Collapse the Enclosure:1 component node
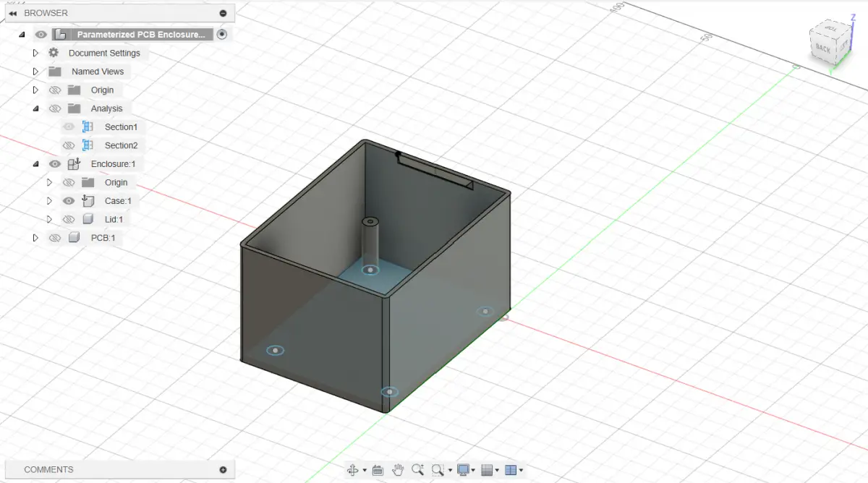This screenshot has height=483, width=868. 35,164
